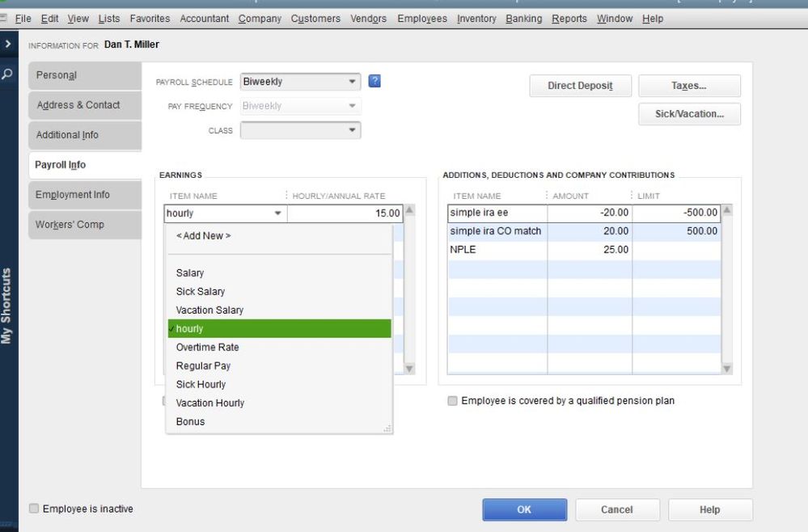Select Vacation Hourly from the earnings list
Screen dimensions: 808x532
(279, 403)
